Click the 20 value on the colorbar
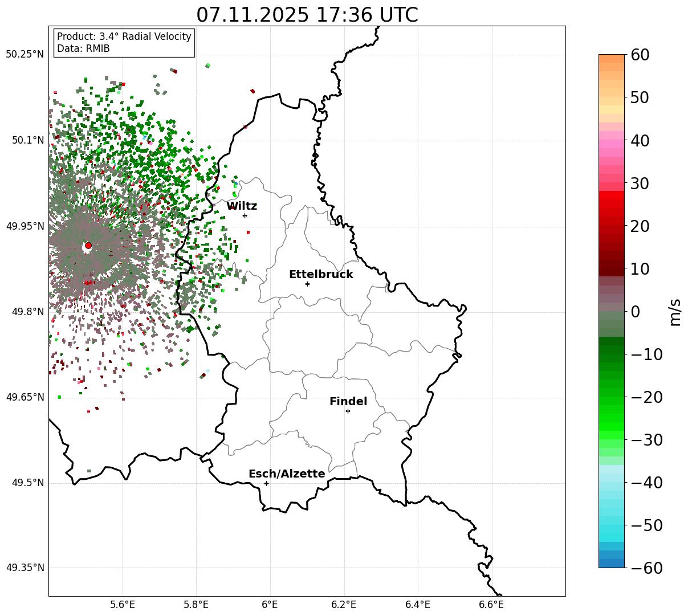The image size is (688, 616). click(640, 226)
